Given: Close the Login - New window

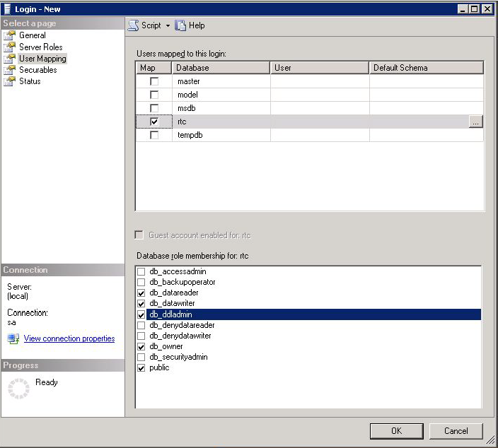Looking at the screenshot, I should pos(487,9).
